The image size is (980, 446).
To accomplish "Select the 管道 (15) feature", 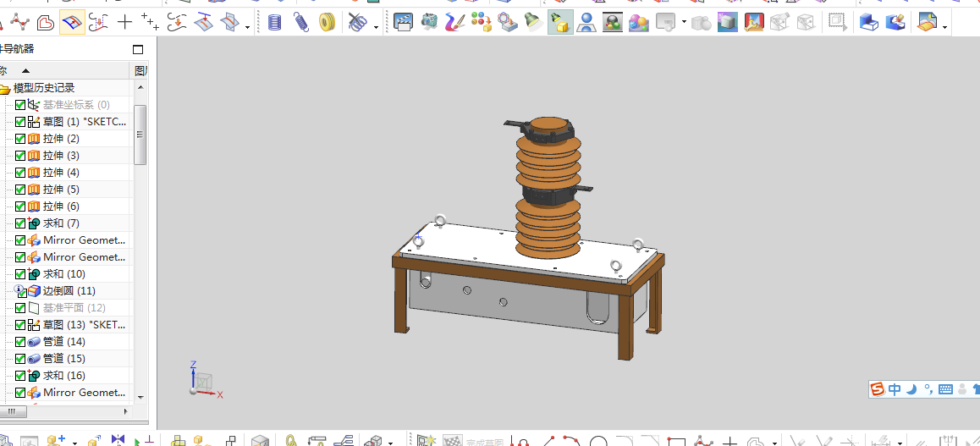I will [64, 359].
